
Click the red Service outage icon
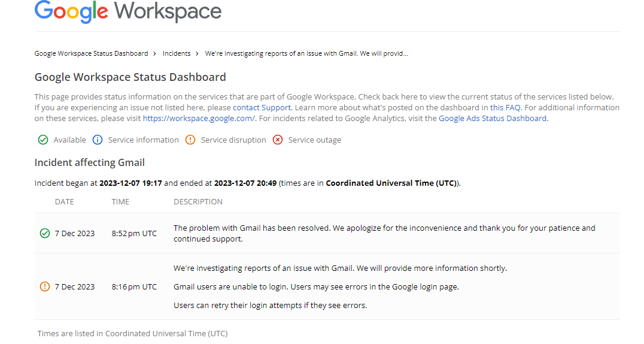click(278, 140)
